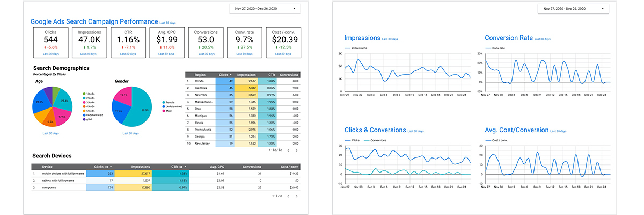This screenshot has width=644, height=215.
Task: Click the pink Male slice in Gender pie
Action: tap(123, 97)
